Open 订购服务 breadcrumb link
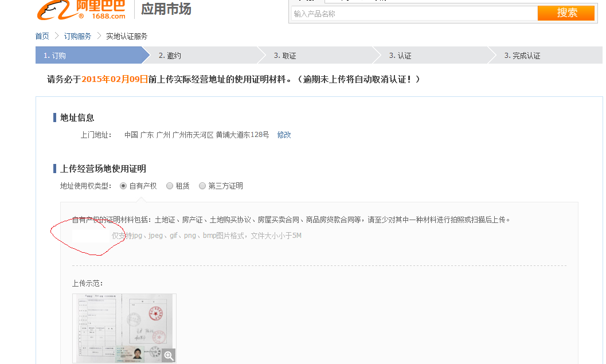The width and height of the screenshot is (606, 364). pyautogui.click(x=77, y=36)
